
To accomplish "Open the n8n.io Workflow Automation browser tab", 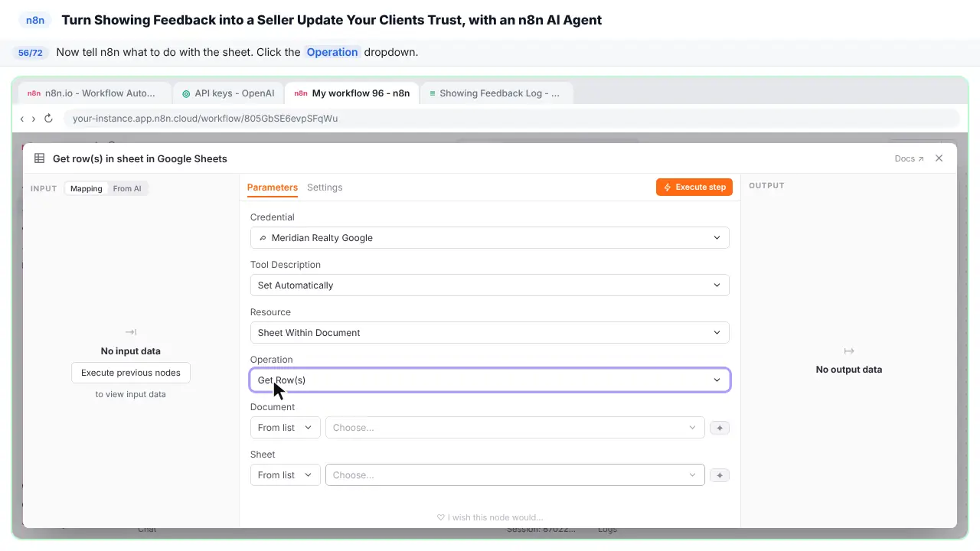I will coord(95,93).
